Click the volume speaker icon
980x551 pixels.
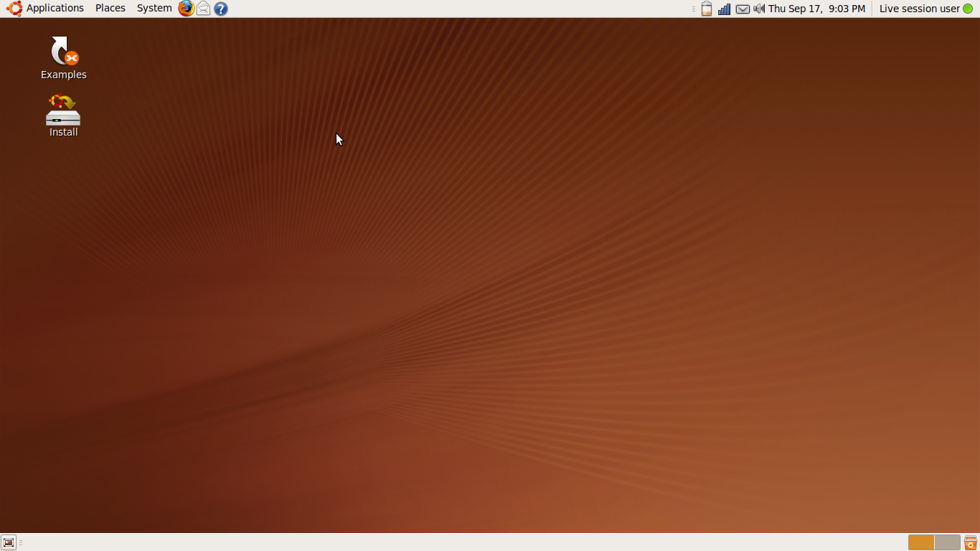click(759, 9)
